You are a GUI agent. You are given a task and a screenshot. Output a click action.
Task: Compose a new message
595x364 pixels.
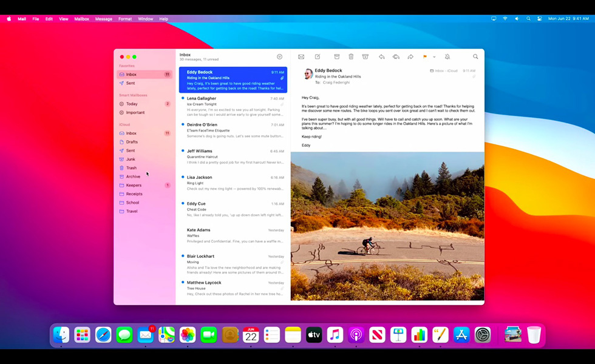[x=317, y=56]
